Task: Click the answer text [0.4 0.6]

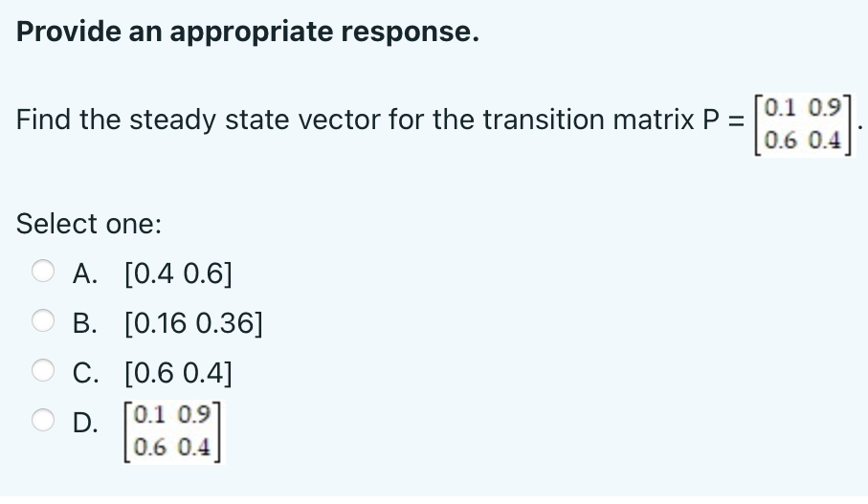Action: (x=178, y=274)
